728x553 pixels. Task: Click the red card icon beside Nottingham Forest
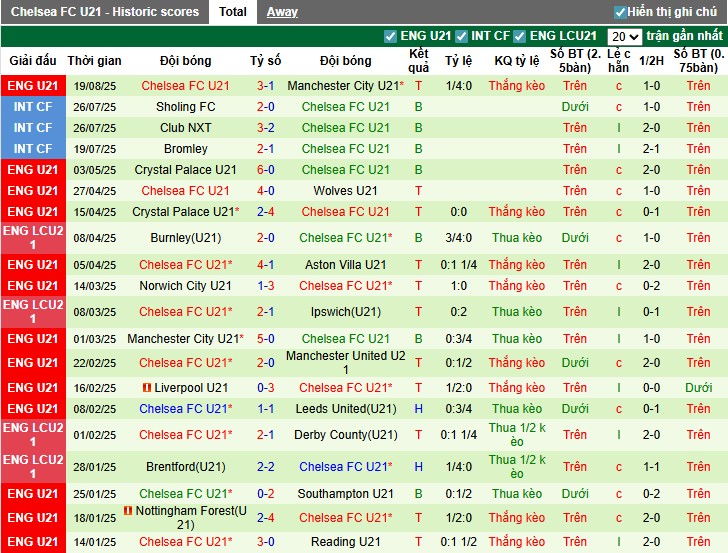tap(128, 510)
